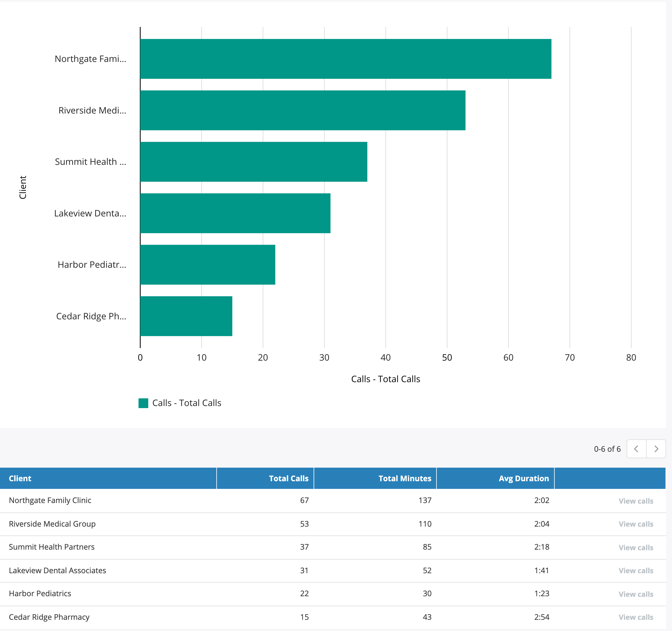Click the total calls value 53

304,524
